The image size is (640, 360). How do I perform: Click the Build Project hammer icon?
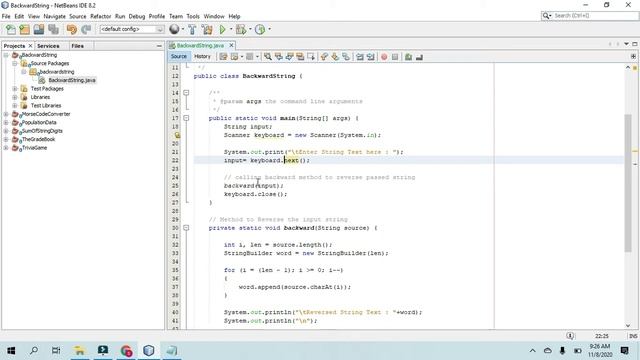point(192,29)
